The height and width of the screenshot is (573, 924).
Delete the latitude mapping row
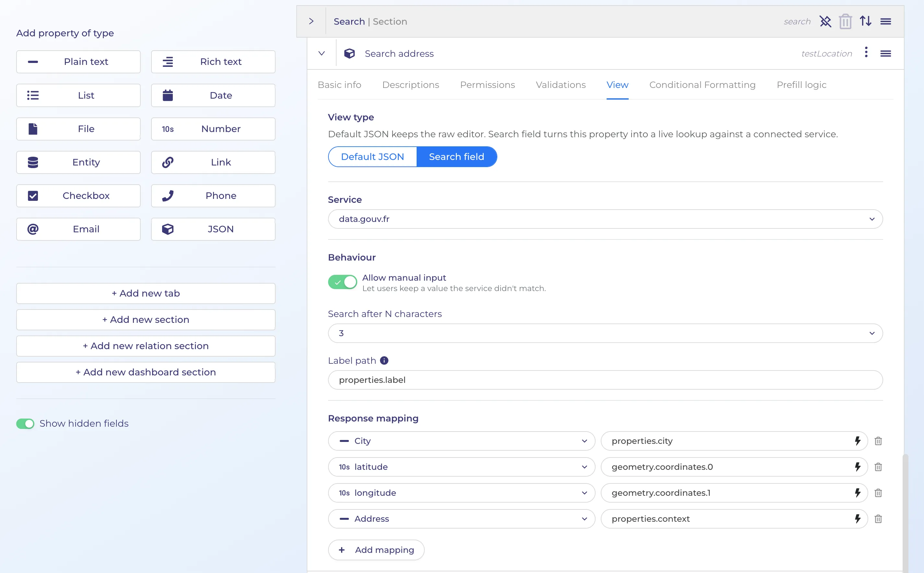click(x=878, y=467)
